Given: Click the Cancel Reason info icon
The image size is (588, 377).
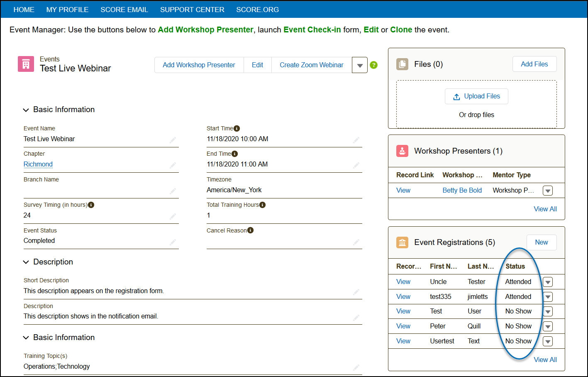Looking at the screenshot, I should [x=250, y=230].
